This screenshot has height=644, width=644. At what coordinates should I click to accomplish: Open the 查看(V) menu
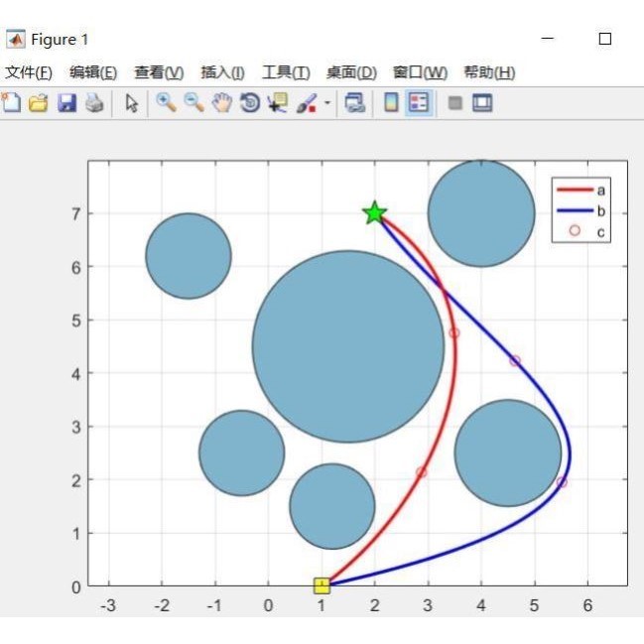159,72
